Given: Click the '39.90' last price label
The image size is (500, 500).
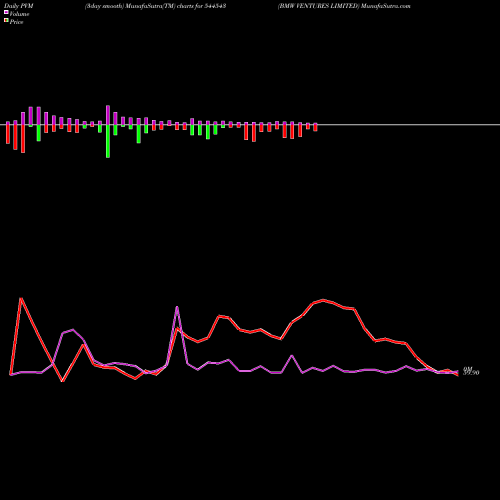Looking at the screenshot, I should point(471,373).
